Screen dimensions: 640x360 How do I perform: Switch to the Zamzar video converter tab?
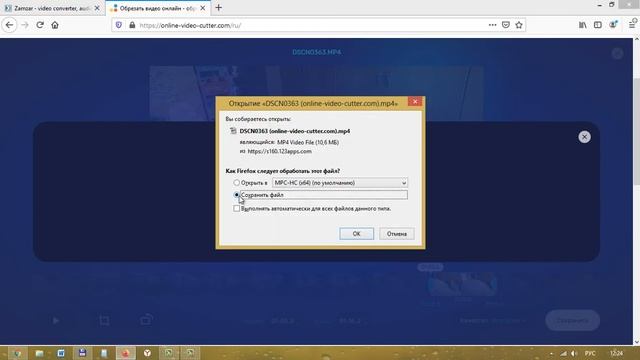(52, 8)
